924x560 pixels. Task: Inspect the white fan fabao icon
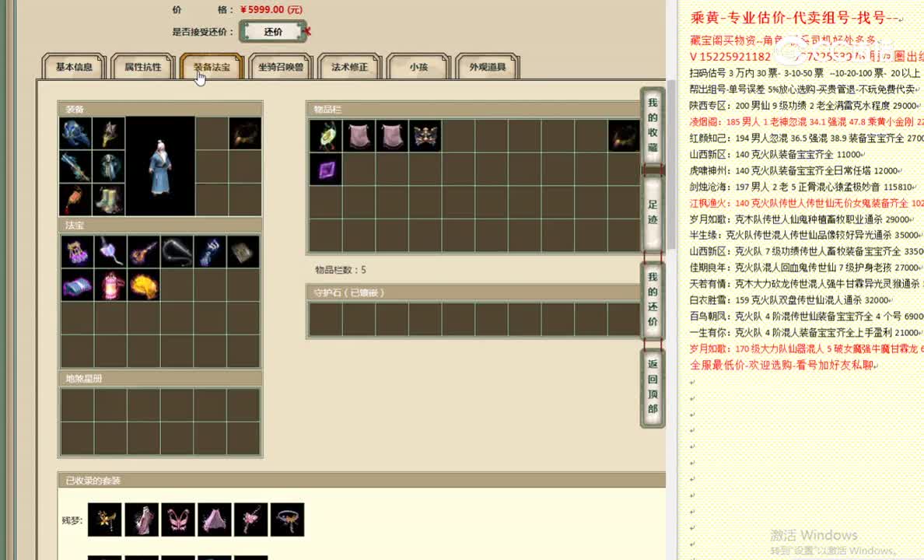click(x=110, y=252)
